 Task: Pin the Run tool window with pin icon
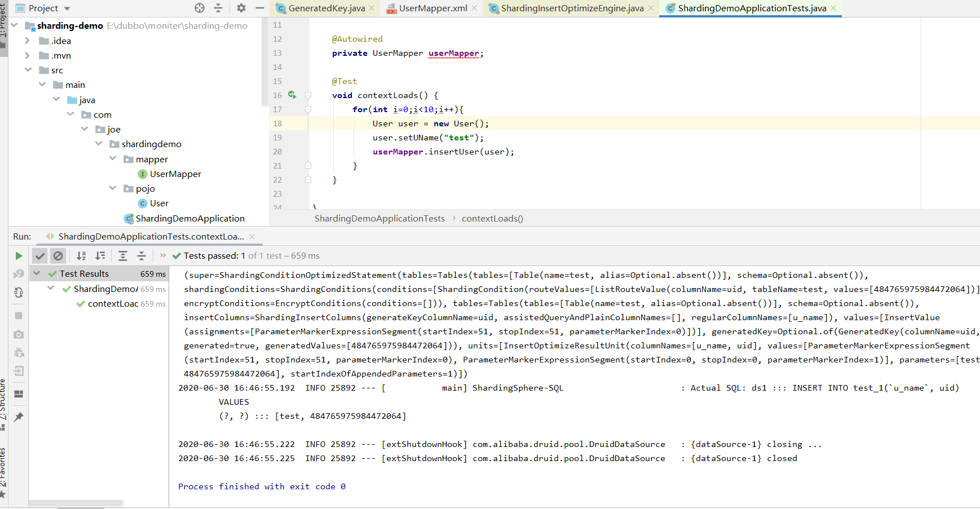pyautogui.click(x=19, y=417)
